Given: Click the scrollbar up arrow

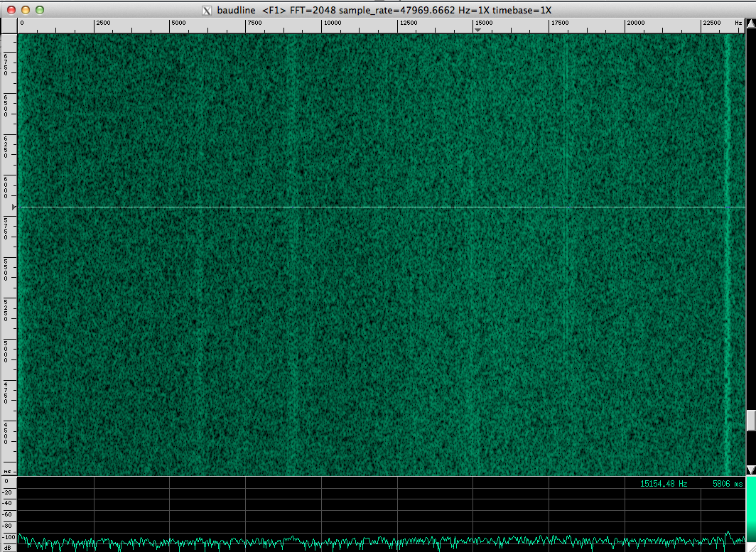Looking at the screenshot, I should point(750,23).
